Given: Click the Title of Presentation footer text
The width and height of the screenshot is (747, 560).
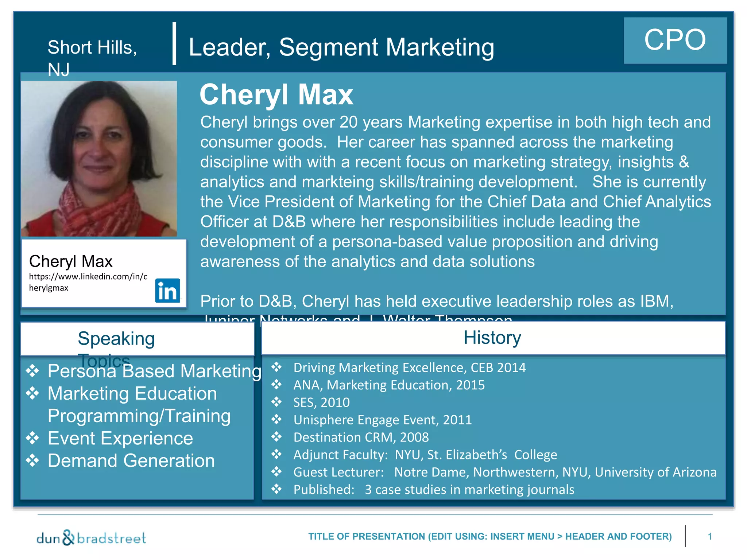Looking at the screenshot, I should click(490, 536).
